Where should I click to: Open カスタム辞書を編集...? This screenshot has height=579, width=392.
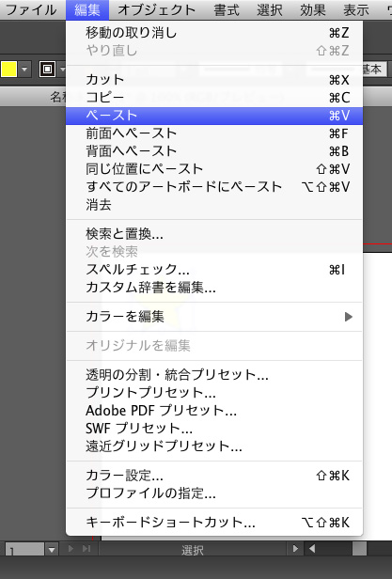[214, 288]
